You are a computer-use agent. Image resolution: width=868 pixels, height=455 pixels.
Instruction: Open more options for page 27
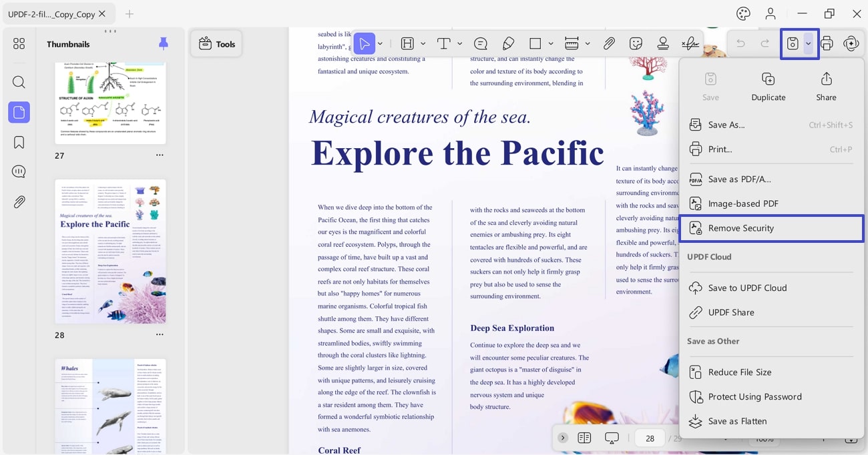click(160, 155)
